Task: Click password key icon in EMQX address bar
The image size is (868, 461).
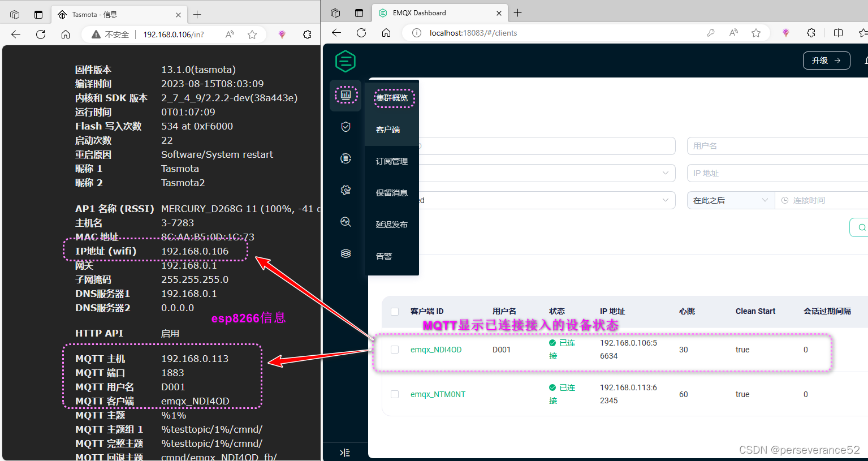Action: pos(711,33)
